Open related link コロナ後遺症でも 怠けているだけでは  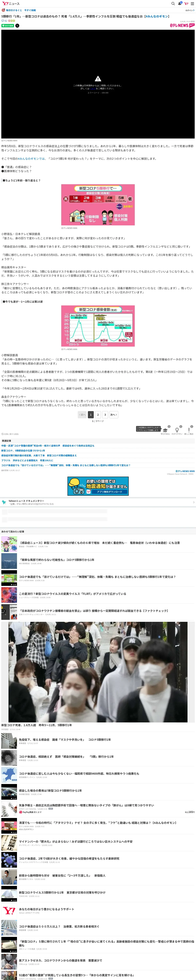click(66, 465)
